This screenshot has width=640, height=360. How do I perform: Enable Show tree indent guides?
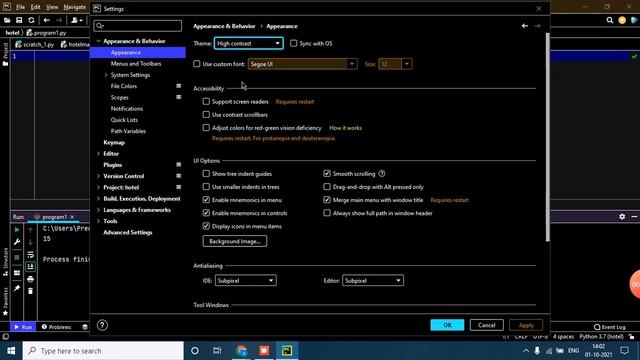pyautogui.click(x=206, y=173)
